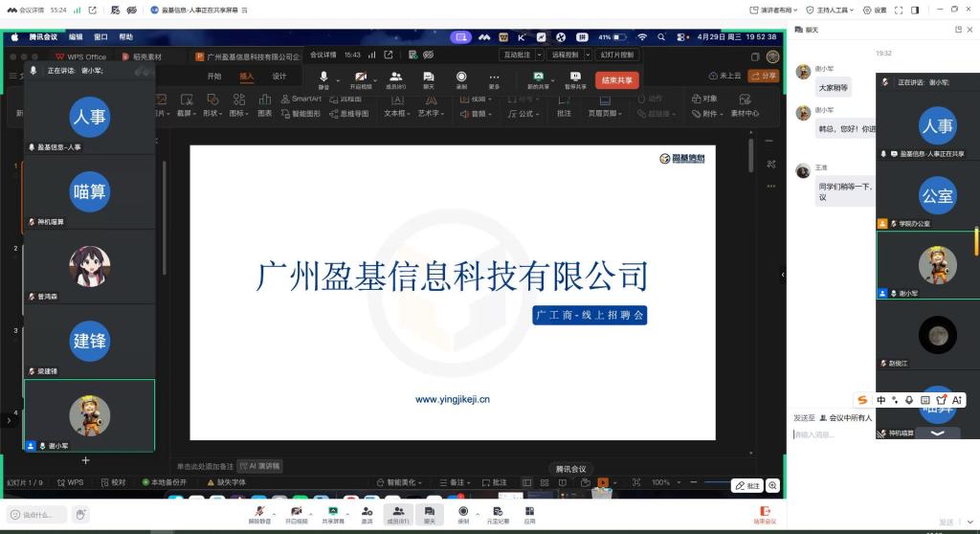Click share link icon beside signal in top bar

93,10
